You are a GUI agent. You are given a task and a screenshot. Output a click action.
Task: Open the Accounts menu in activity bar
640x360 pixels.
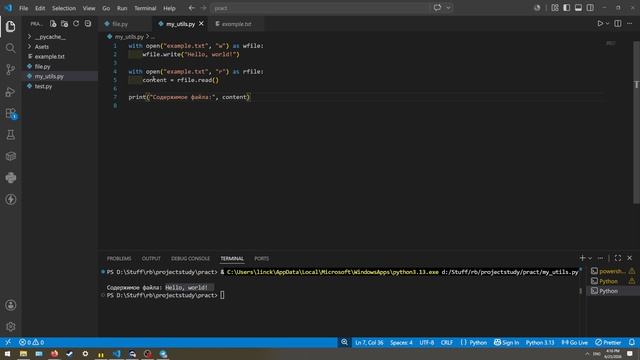point(11,305)
